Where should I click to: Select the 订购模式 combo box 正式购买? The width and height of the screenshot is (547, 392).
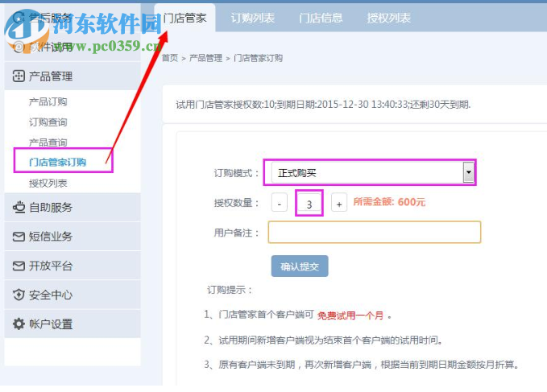click(372, 172)
